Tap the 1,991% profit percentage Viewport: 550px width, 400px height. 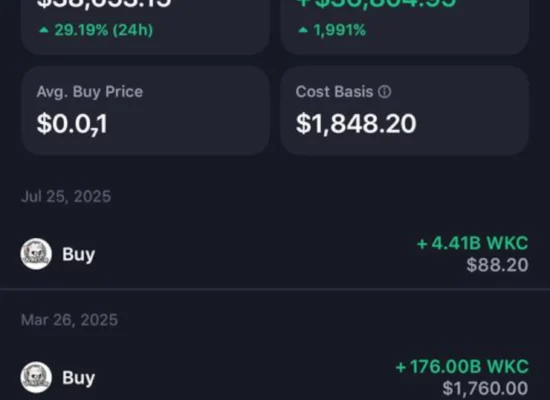tap(340, 30)
